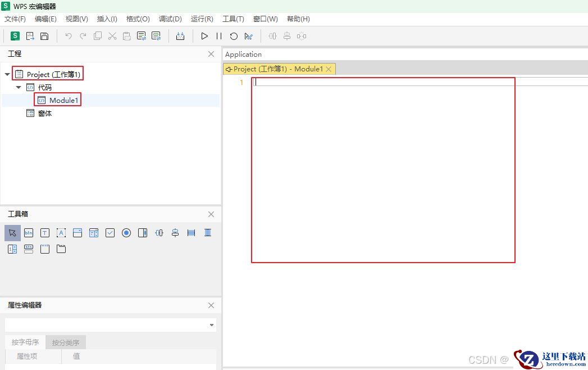588x370 pixels.
Task: Select the list box tool in toolbox
Action: 94,233
